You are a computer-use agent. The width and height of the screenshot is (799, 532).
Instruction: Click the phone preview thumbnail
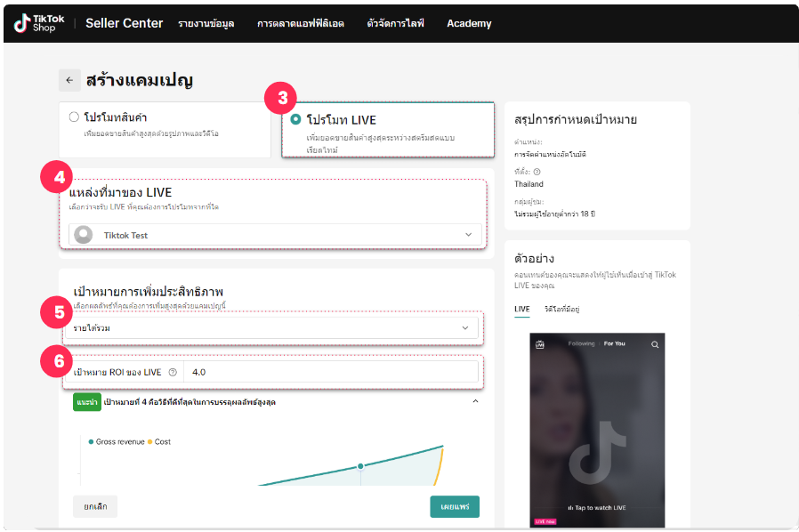(597, 430)
